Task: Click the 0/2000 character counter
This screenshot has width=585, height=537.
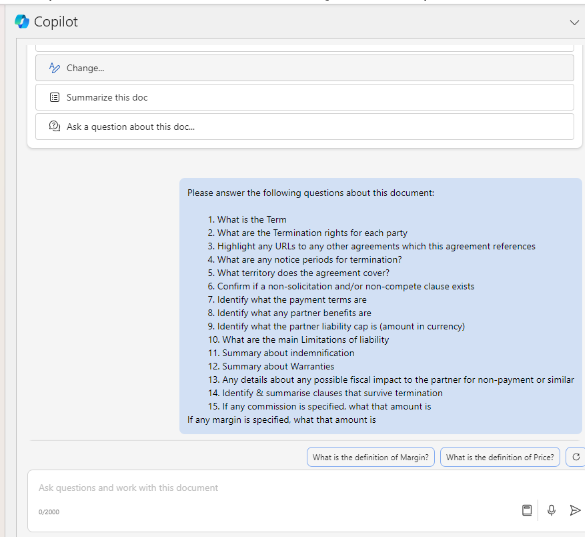Action: coord(49,512)
